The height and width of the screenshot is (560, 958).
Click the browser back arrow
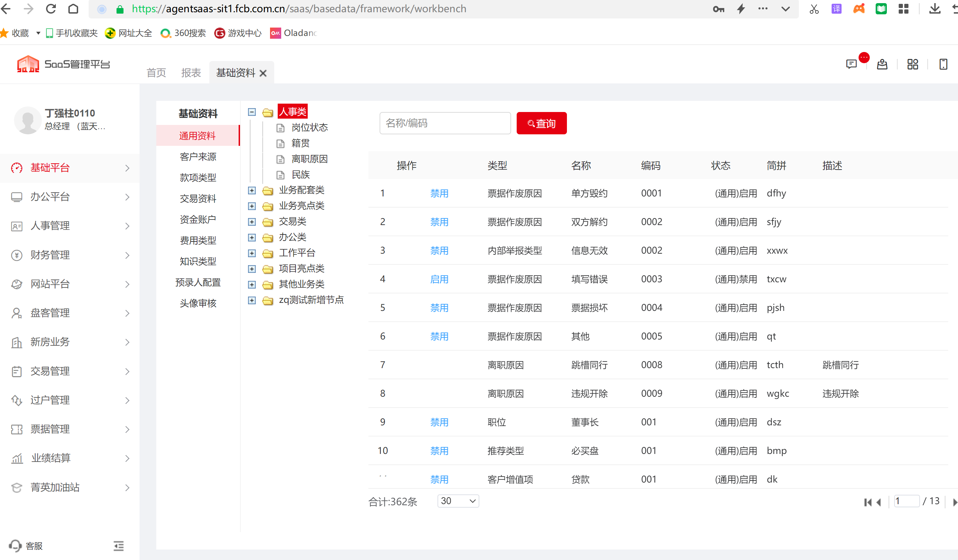point(6,9)
